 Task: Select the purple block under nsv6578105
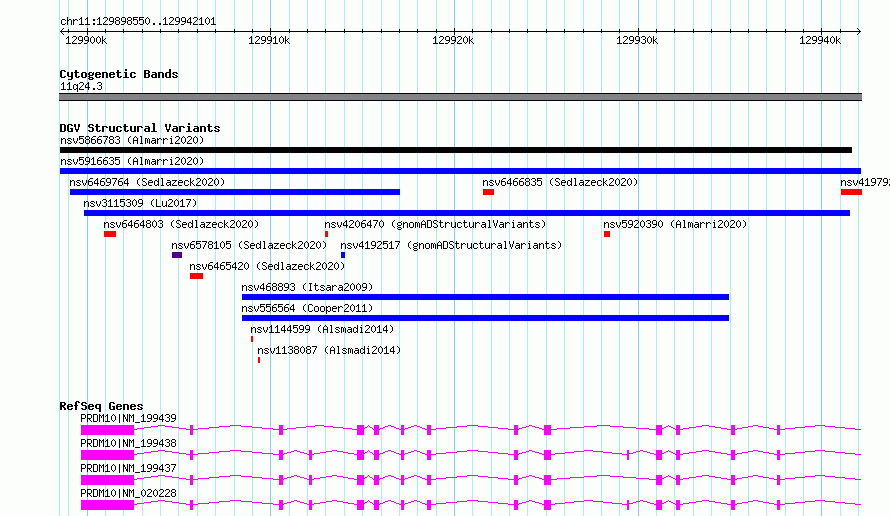point(177,255)
